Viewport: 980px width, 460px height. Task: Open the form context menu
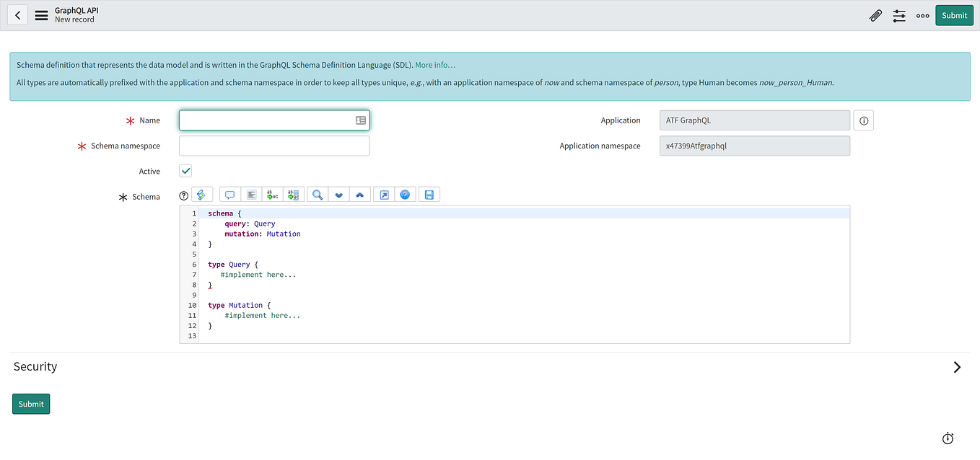(41, 15)
